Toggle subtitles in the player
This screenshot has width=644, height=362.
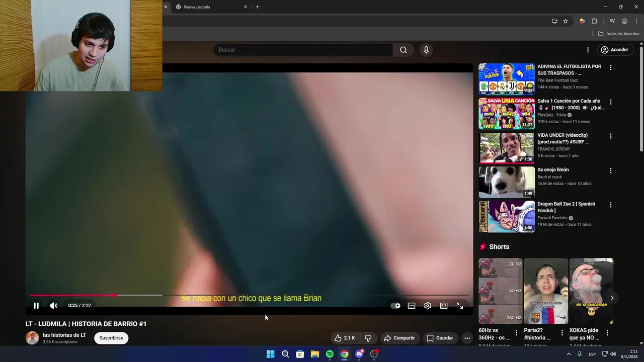pos(412,306)
